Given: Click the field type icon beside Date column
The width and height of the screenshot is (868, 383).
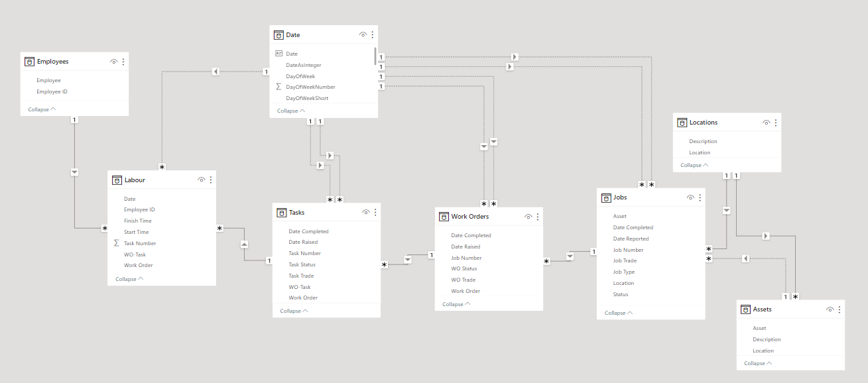Looking at the screenshot, I should coord(279,54).
